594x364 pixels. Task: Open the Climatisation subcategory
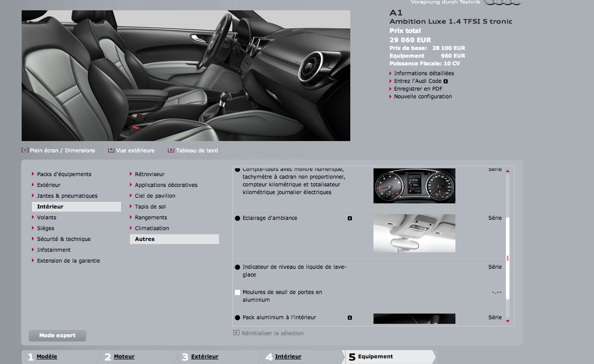[x=151, y=228]
